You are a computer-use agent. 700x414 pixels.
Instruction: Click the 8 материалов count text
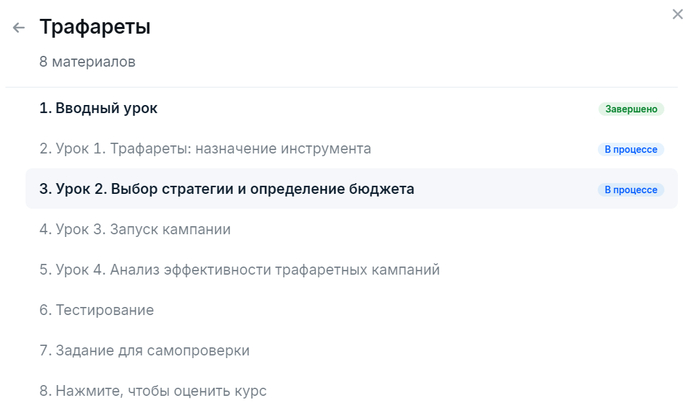[x=87, y=62]
